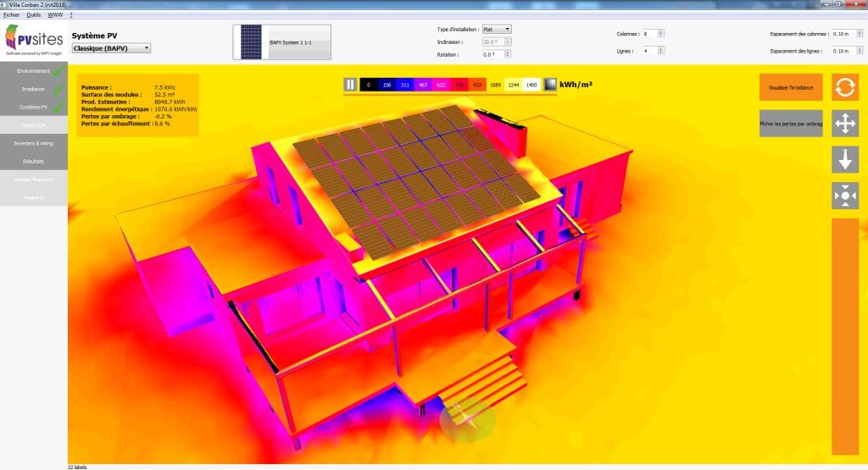
Task: Adjust the Lignes stepper arrows
Action: click(x=661, y=51)
